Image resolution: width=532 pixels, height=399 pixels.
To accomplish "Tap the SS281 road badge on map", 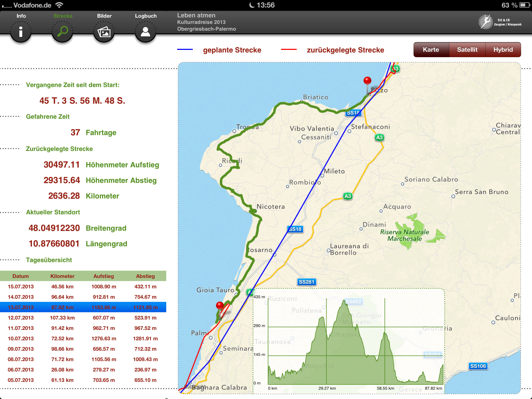I will (x=306, y=282).
